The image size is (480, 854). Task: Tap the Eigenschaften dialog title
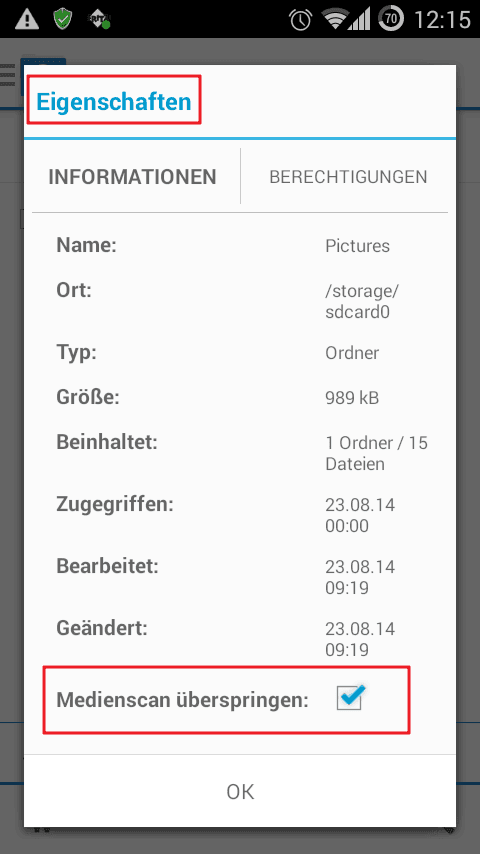pyautogui.click(x=114, y=101)
